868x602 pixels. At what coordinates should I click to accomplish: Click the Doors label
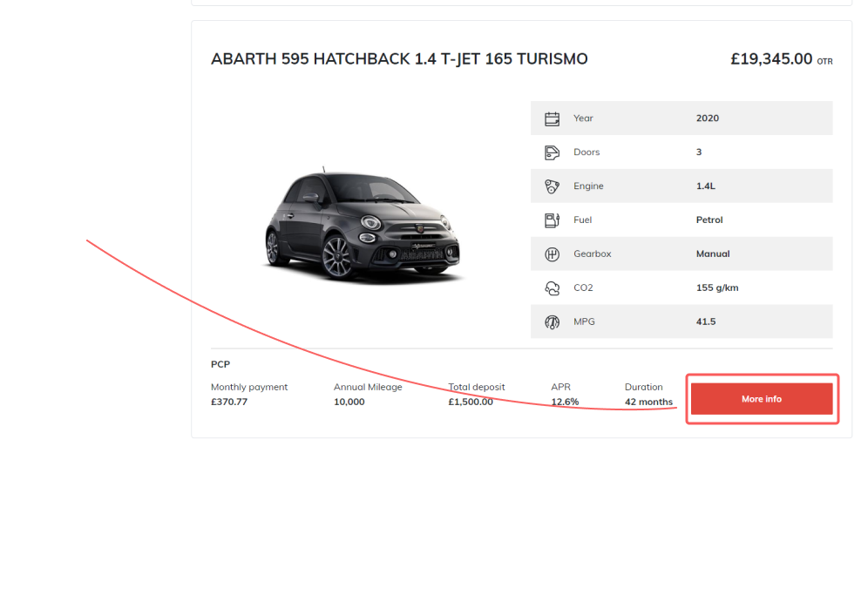587,152
